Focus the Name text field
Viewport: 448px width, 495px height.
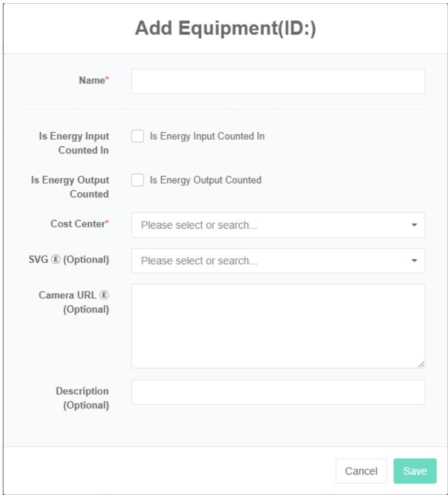click(278, 82)
